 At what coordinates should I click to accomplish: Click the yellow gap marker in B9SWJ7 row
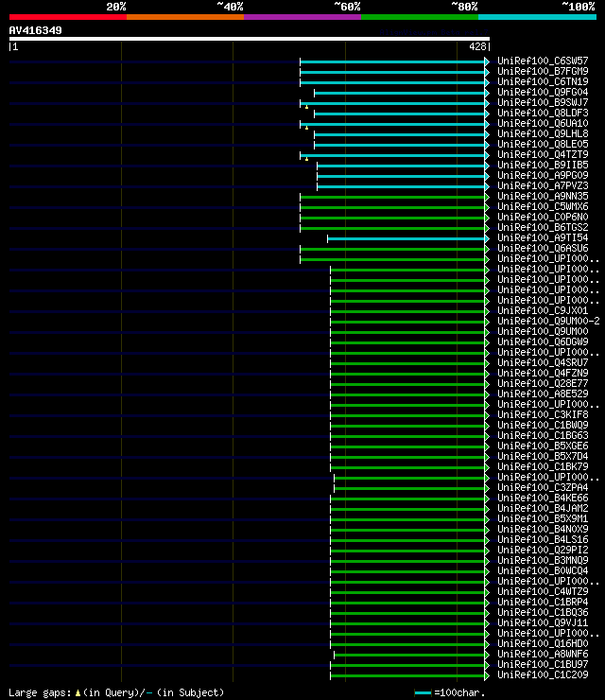[x=306, y=107]
